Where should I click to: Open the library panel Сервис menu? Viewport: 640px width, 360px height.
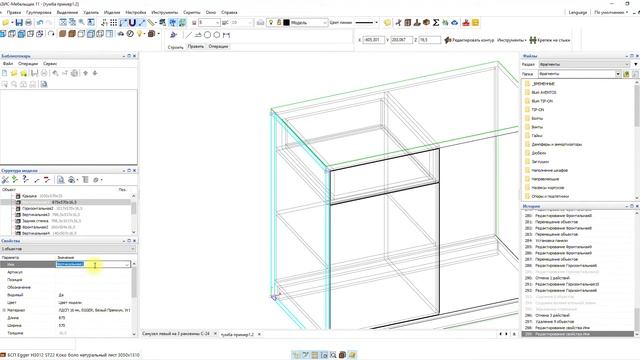click(x=50, y=64)
